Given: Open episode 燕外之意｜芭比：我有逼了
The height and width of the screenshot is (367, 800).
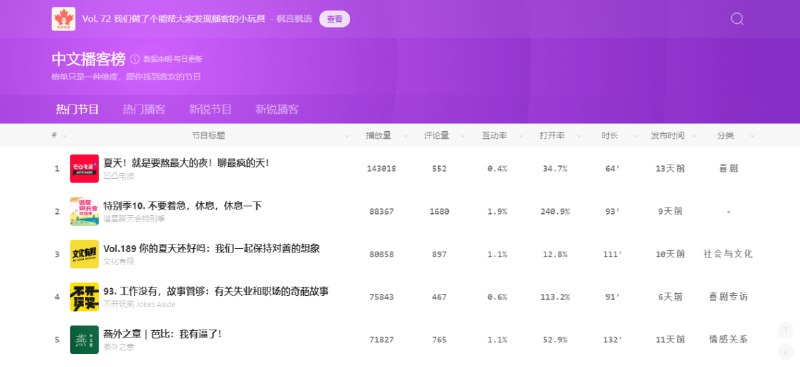Looking at the screenshot, I should point(163,334).
